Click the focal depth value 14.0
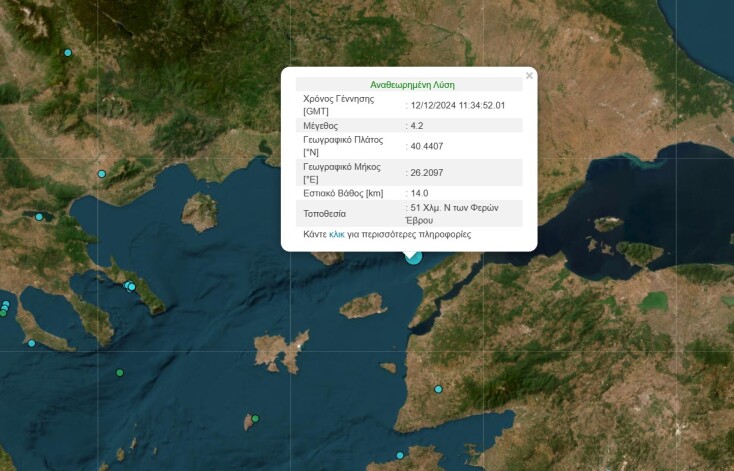 [x=420, y=193]
